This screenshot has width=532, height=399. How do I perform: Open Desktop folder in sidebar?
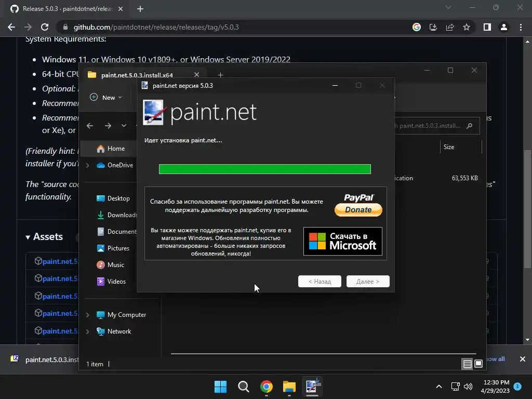tap(113, 198)
